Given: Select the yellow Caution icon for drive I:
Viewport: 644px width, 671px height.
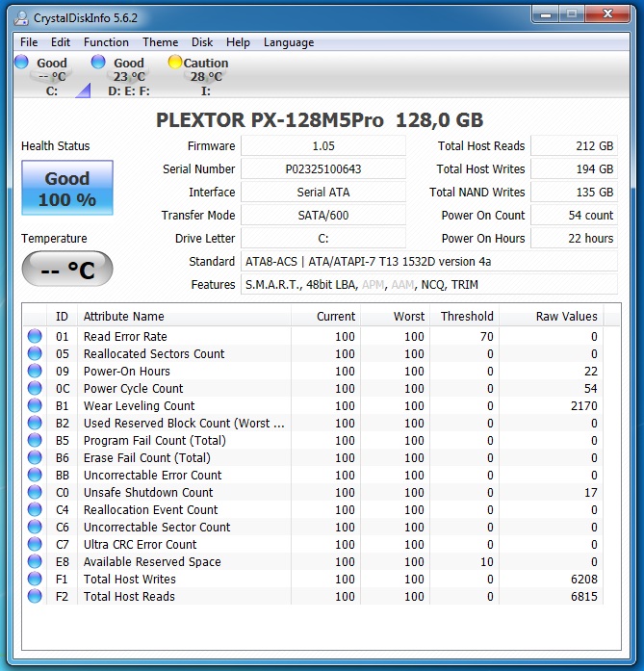Looking at the screenshot, I should (174, 63).
